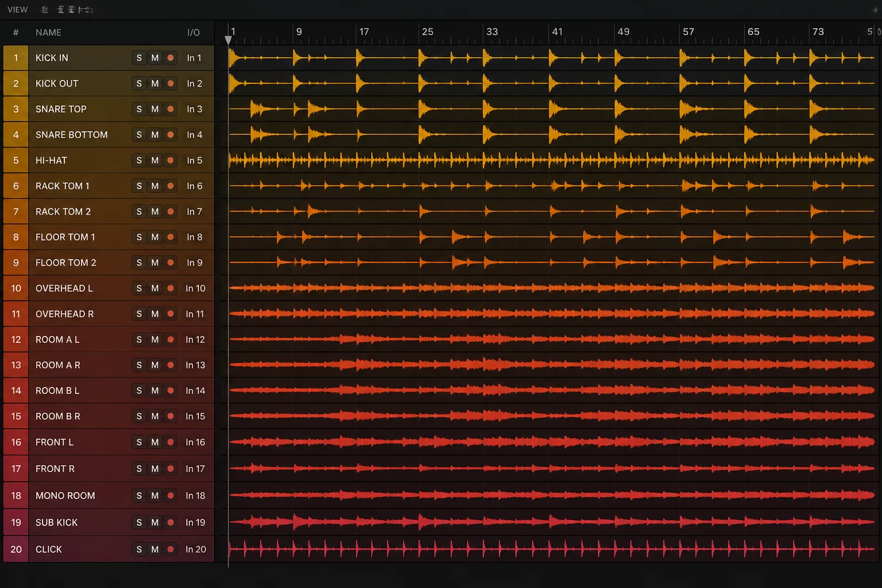Solo the KICK IN track

click(139, 58)
